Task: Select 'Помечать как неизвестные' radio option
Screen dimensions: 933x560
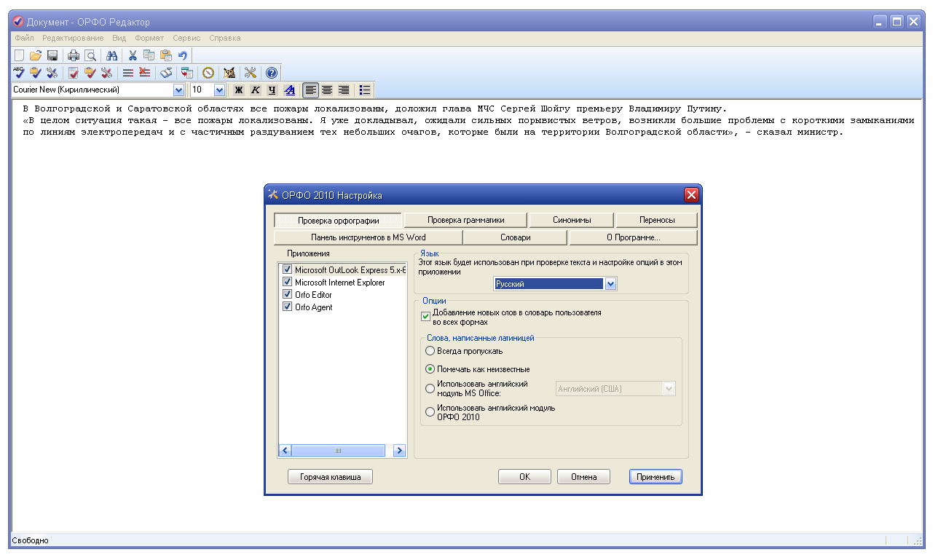Action: 430,369
